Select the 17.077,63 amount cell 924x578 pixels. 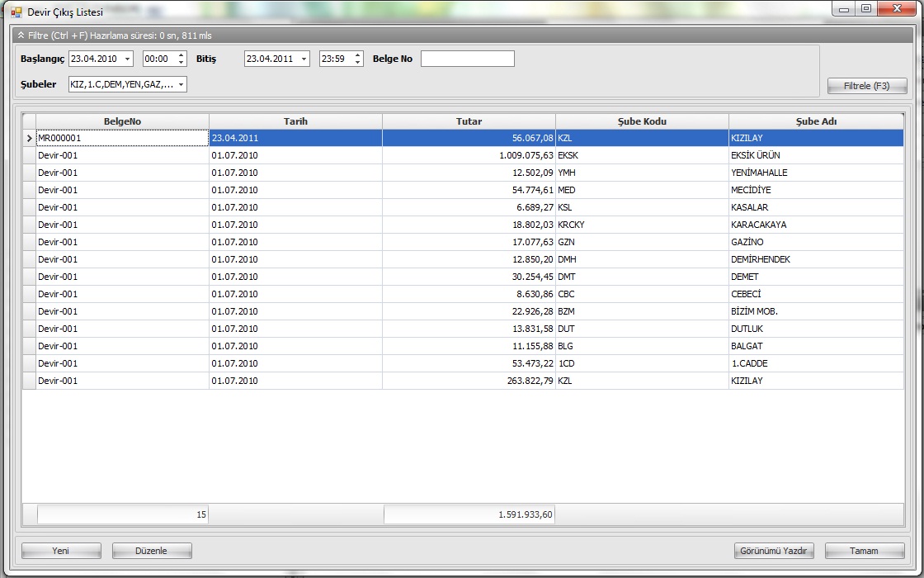[x=469, y=243]
